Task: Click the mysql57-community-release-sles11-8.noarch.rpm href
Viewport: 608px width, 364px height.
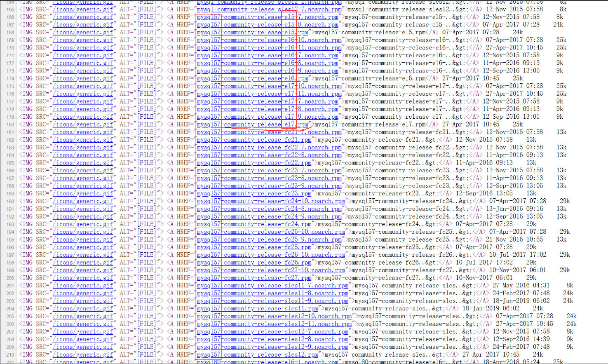Action: point(272,293)
